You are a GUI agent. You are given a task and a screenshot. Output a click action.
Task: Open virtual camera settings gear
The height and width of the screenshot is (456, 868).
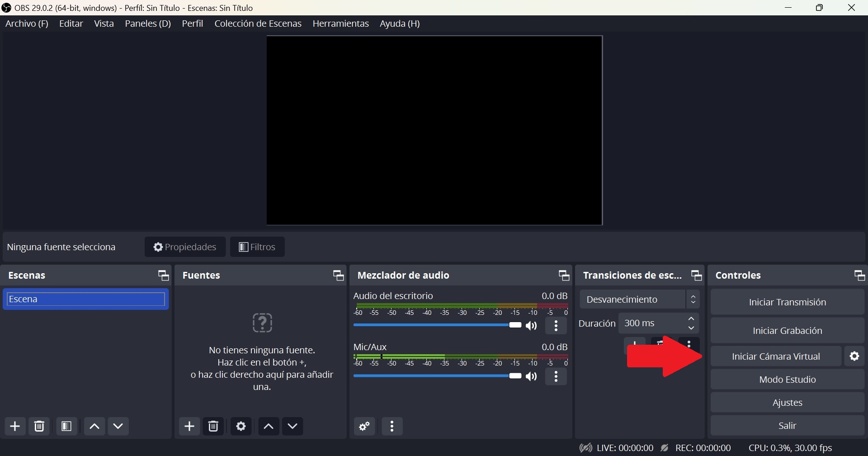coord(854,356)
